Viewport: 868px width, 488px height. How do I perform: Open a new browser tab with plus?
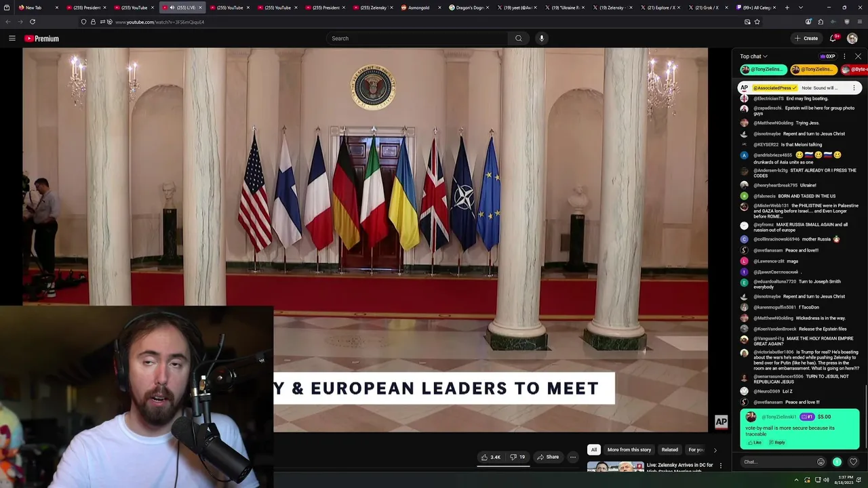[x=787, y=7]
